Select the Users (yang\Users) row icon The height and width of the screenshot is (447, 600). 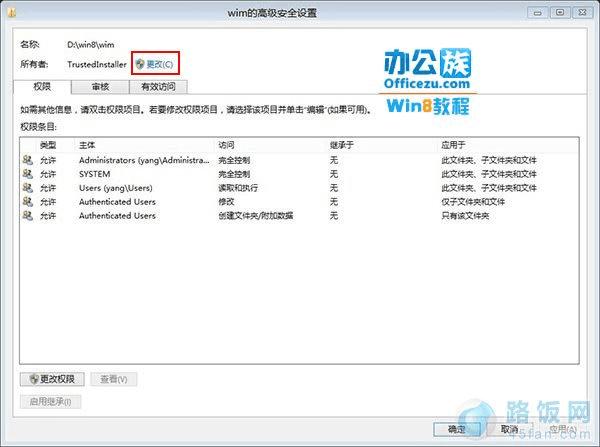click(x=28, y=188)
